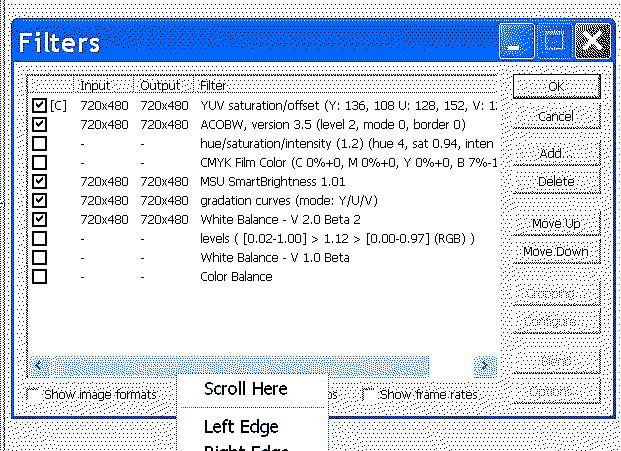Select White Balance - V 1.0 Beta row
This screenshot has width=621, height=451.
(x=263, y=257)
